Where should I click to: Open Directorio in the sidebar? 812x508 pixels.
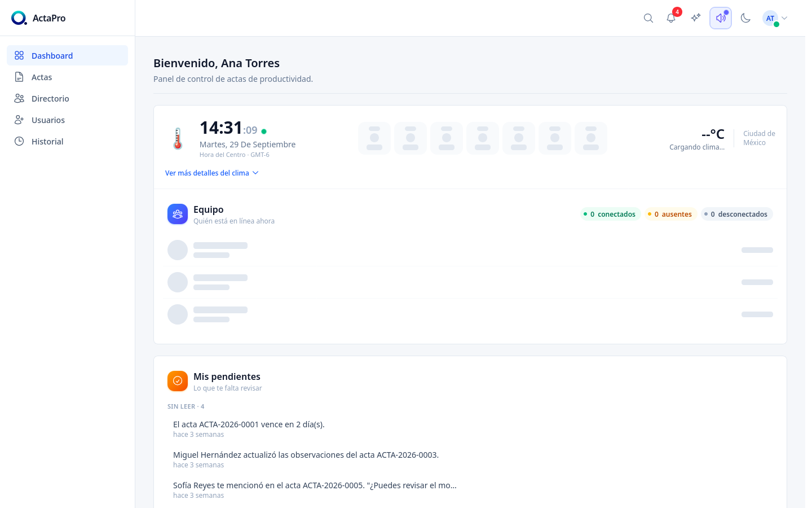tap(68, 98)
